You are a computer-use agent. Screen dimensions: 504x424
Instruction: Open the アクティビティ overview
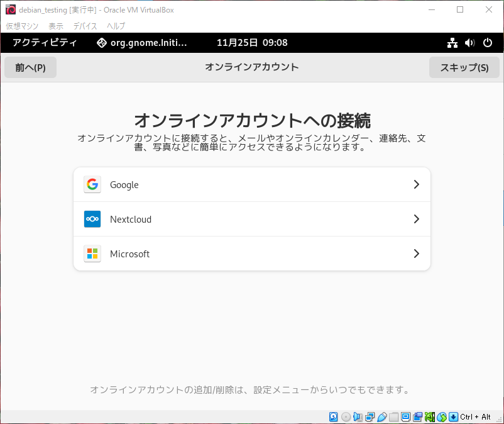tap(45, 43)
